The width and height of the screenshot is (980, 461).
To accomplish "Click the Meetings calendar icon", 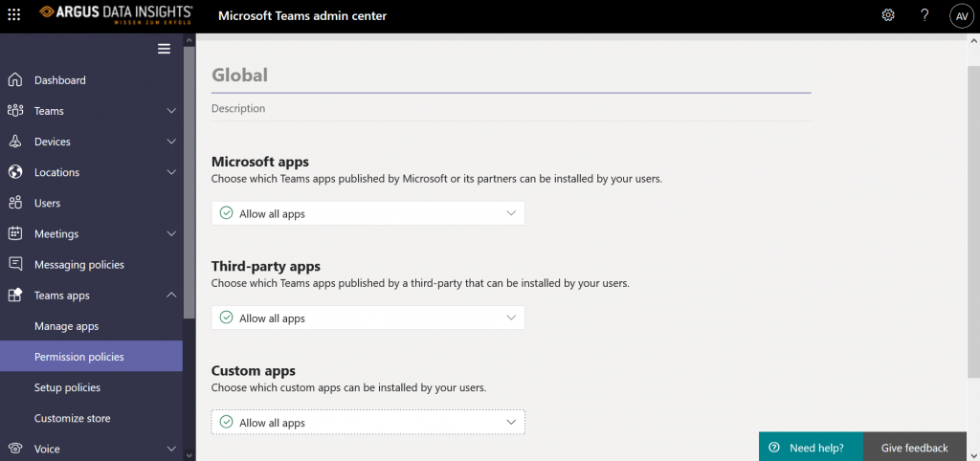I will click(15, 233).
